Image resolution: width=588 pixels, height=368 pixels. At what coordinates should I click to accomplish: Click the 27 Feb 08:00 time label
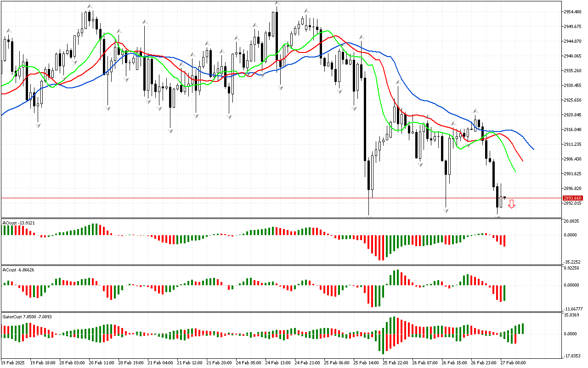pos(513,363)
